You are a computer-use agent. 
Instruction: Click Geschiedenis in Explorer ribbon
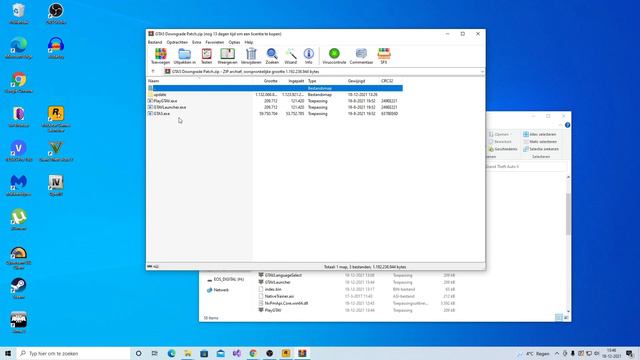pos(503,149)
